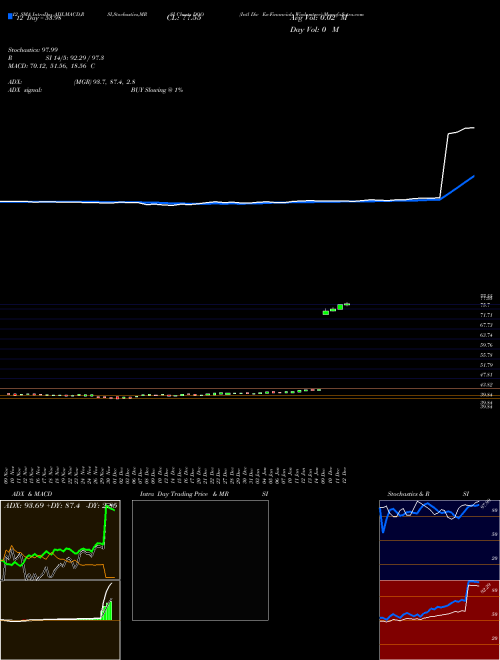Click the 59.76 price axis label
This screenshot has width=500, height=660.
coord(486,345)
